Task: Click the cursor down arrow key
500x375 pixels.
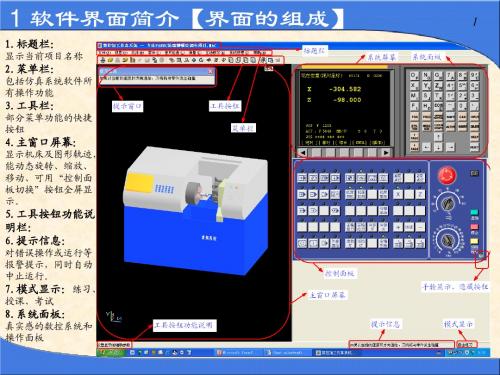Action: pos(438,147)
